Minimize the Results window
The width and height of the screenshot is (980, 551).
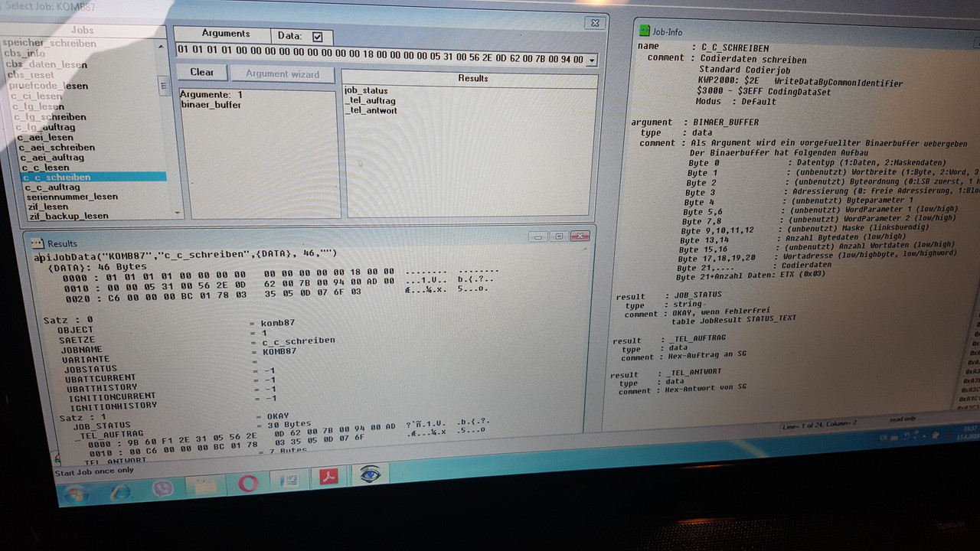[537, 236]
